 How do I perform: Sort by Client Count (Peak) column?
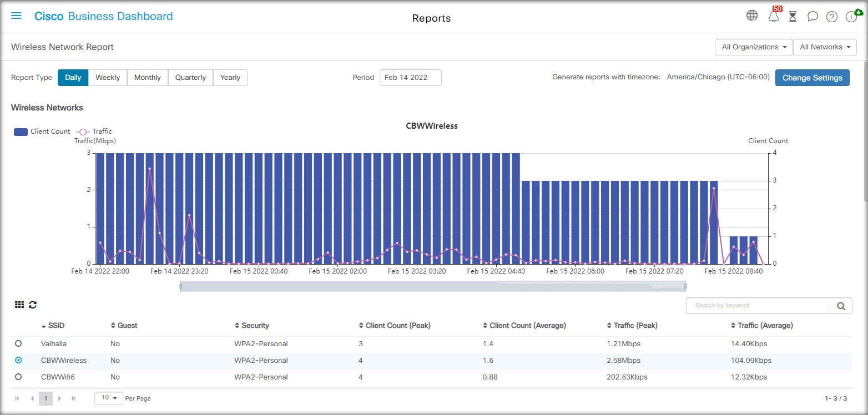[395, 326]
